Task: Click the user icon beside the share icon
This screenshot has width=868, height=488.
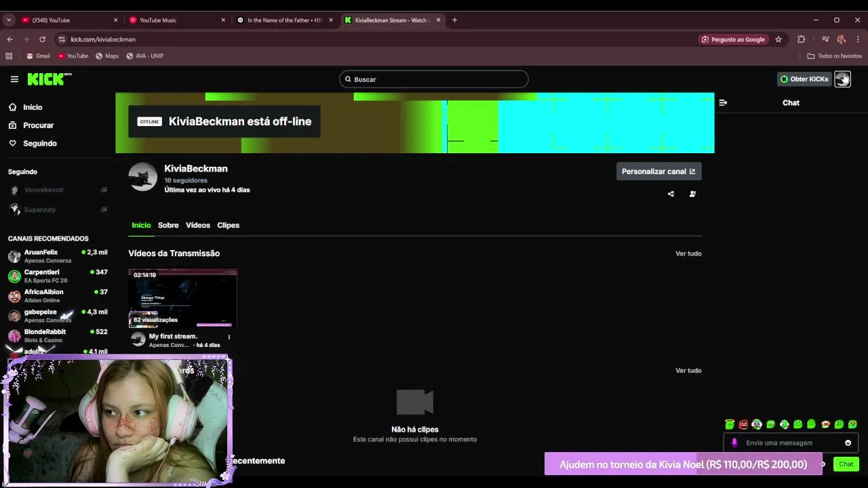Action: pyautogui.click(x=692, y=194)
